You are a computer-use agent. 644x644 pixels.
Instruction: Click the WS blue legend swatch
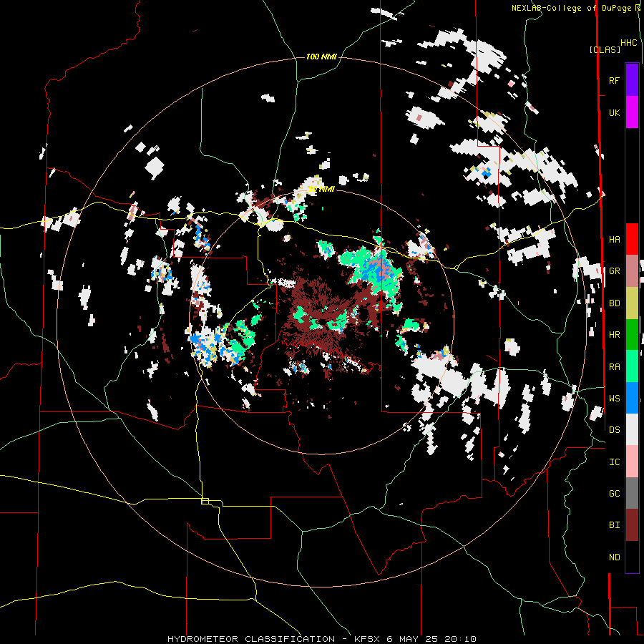(632, 398)
